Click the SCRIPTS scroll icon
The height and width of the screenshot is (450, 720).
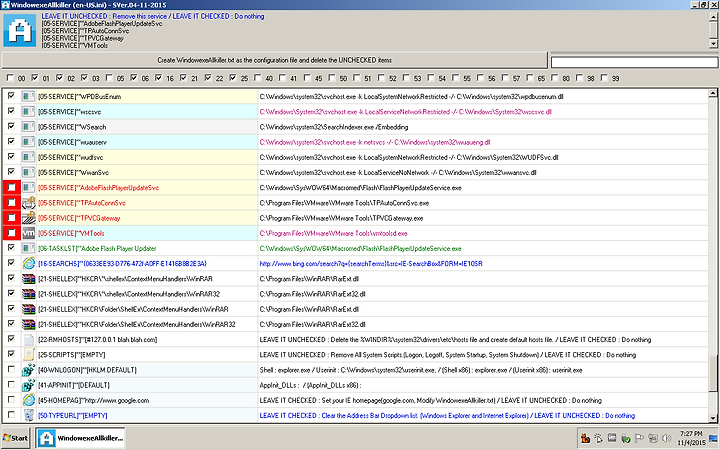click(x=28, y=354)
